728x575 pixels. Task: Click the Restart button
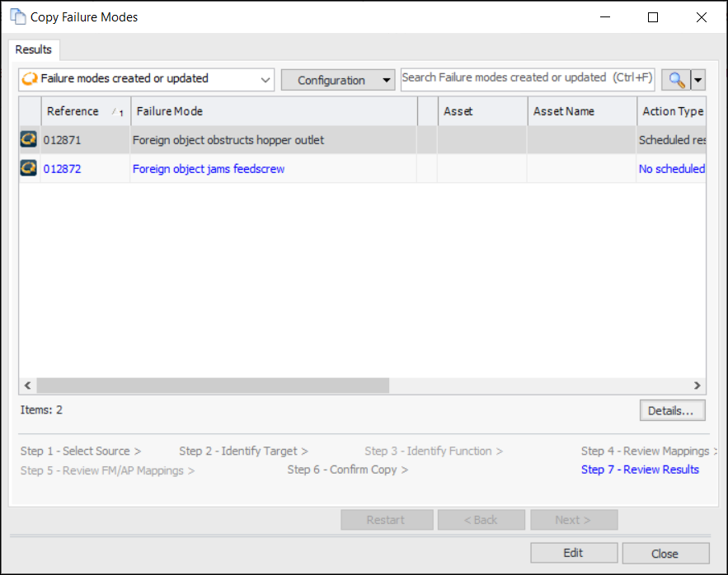tap(387, 520)
